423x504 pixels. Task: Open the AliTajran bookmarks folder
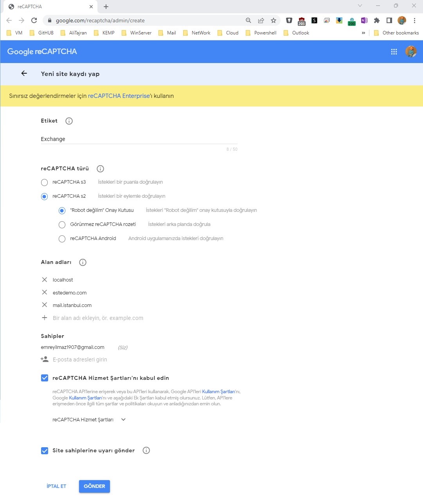pos(74,33)
